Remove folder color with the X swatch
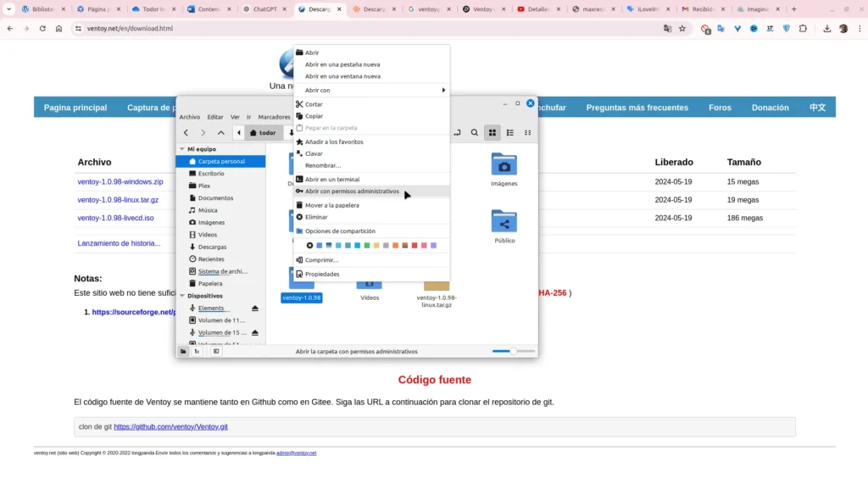The width and height of the screenshot is (868, 489). tap(309, 246)
